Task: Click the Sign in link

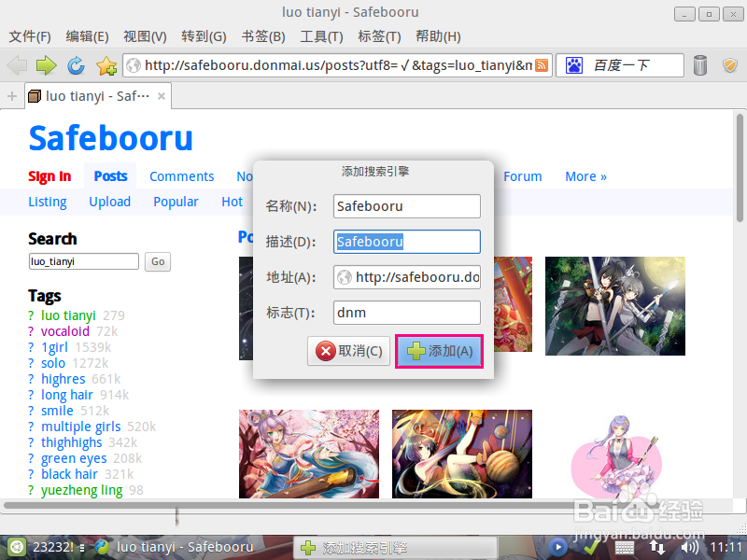Action: [49, 176]
